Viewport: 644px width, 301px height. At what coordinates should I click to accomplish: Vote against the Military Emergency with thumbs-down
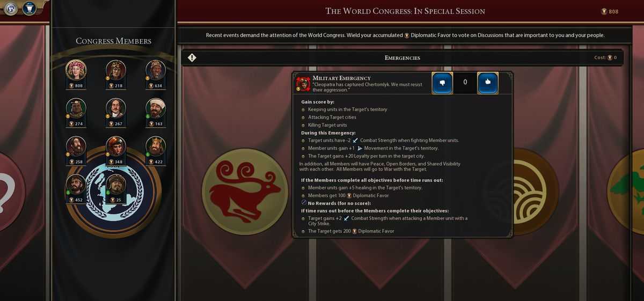(443, 83)
